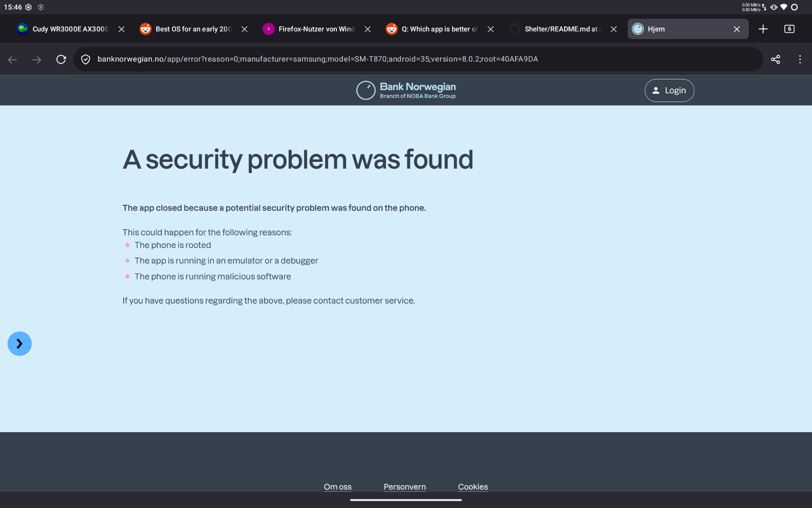This screenshot has width=812, height=508.
Task: Close the Best OS for an early tab
Action: 245,29
